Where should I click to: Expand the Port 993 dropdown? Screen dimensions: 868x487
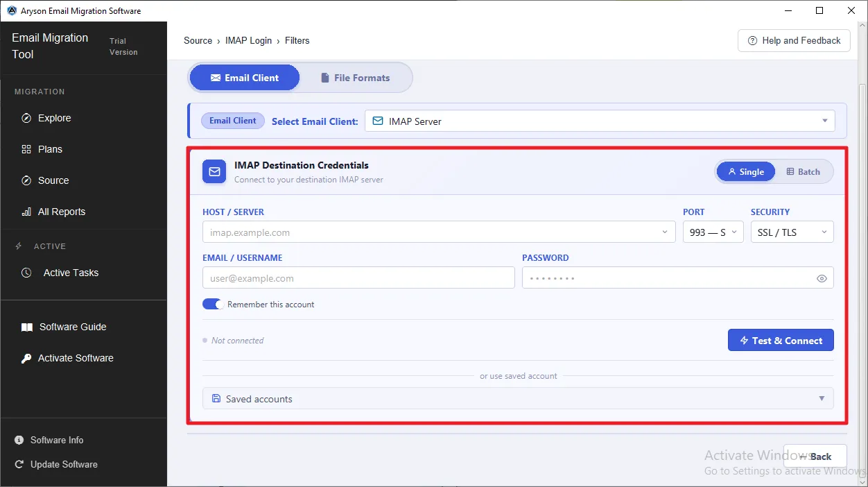[713, 232]
